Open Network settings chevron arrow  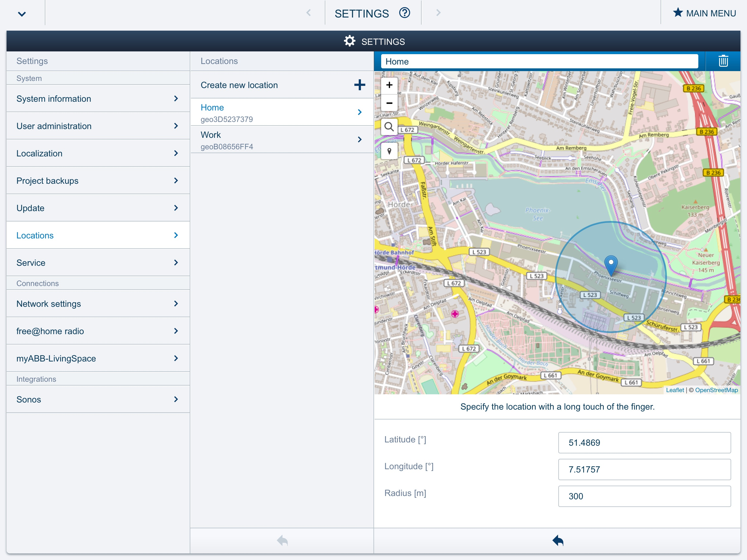(x=176, y=303)
